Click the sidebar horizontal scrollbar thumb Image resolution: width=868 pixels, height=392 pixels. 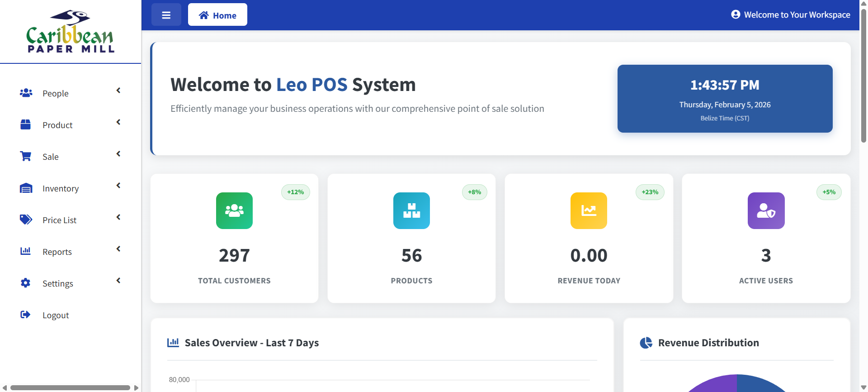tap(70, 387)
